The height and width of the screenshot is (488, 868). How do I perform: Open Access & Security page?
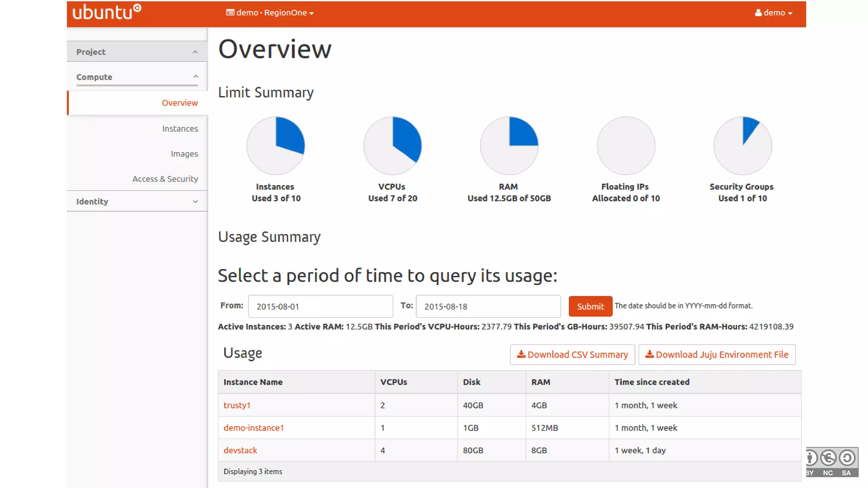click(165, 179)
